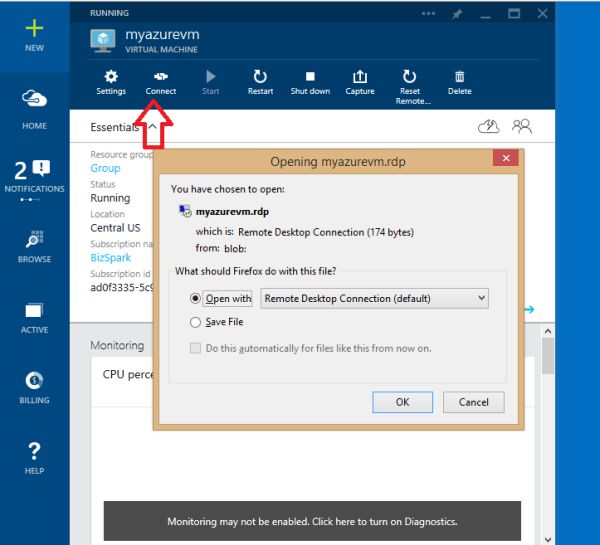
Task: Click the cloud quick start icon in Essentials
Action: tap(489, 126)
